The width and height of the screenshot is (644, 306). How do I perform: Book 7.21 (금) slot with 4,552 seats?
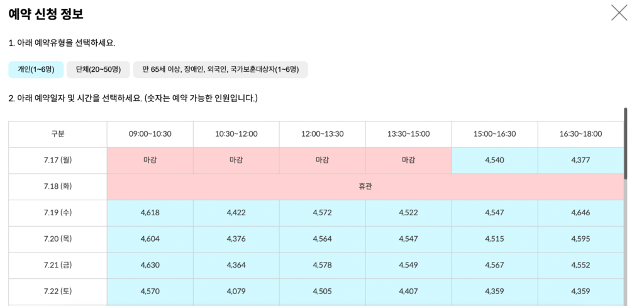coord(580,266)
